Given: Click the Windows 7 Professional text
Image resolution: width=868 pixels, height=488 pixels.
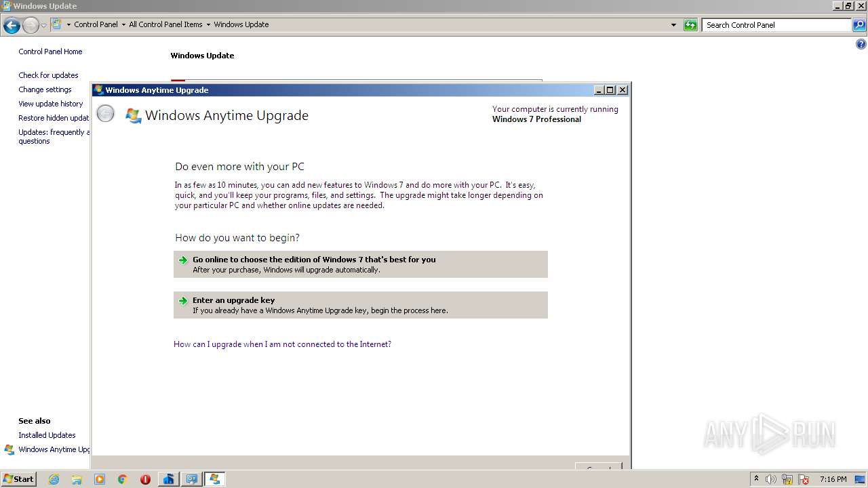Looking at the screenshot, I should pyautogui.click(x=536, y=119).
